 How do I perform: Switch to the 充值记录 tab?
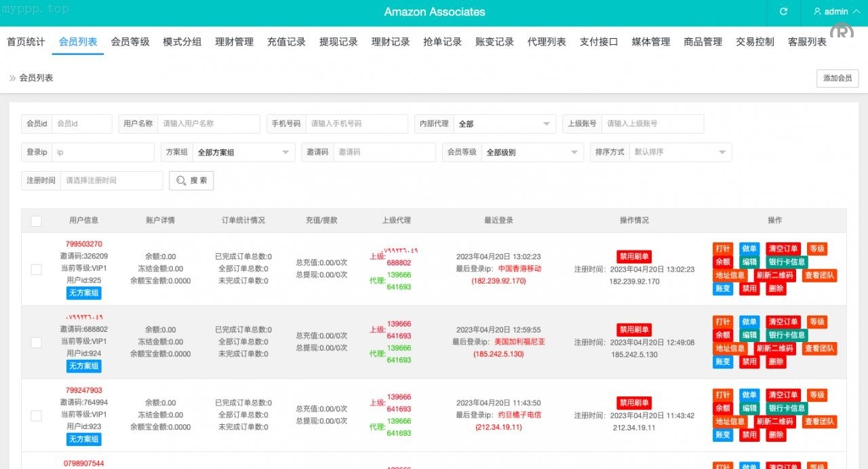(x=286, y=41)
